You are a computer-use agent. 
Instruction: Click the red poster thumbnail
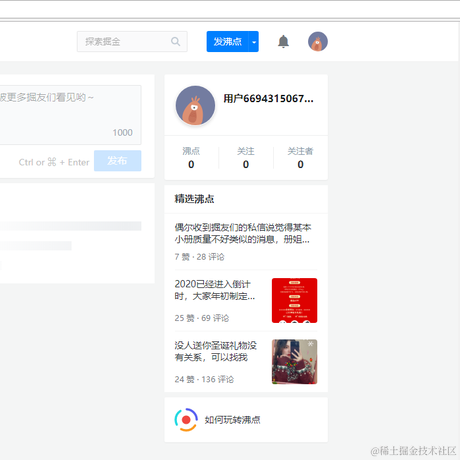[x=294, y=300]
